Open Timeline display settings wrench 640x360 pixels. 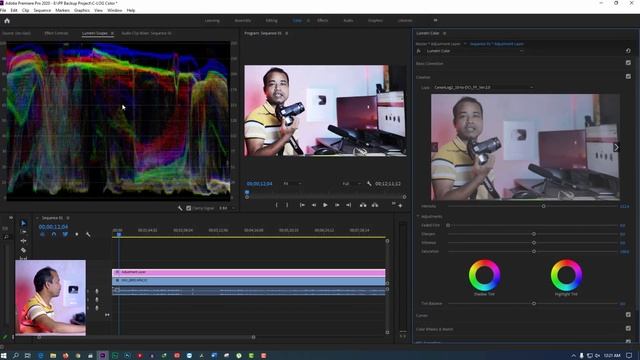88,234
